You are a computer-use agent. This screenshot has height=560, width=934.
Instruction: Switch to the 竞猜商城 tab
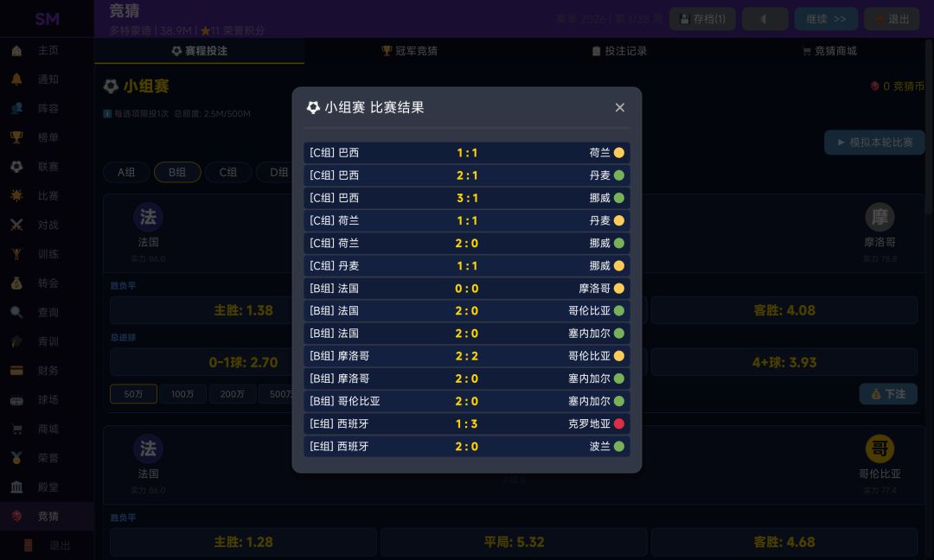tap(829, 51)
